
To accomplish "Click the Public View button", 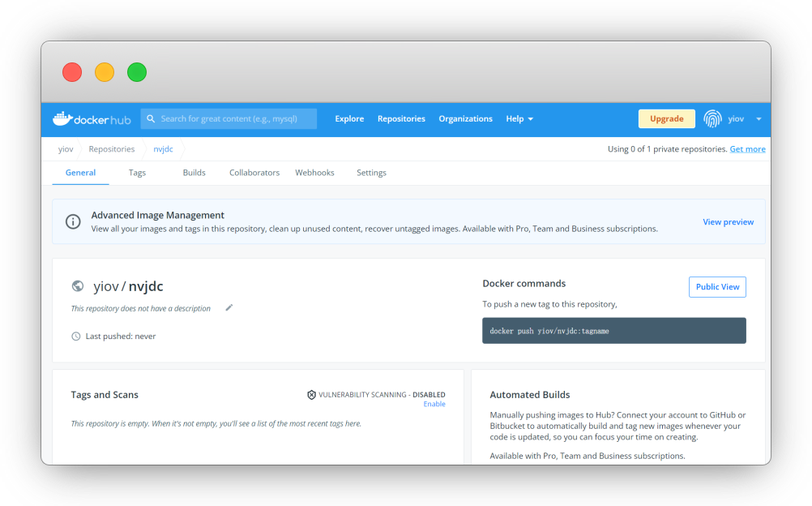I will [717, 287].
